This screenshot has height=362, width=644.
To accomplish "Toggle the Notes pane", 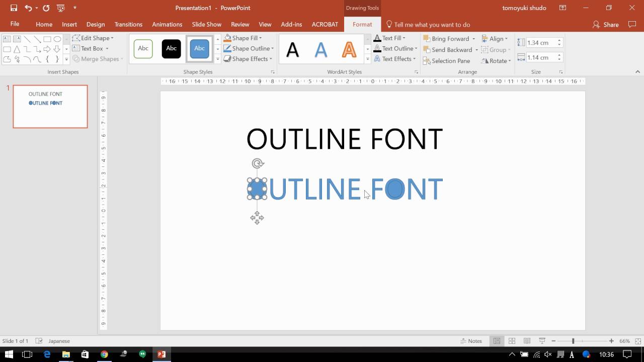I will tap(471, 341).
